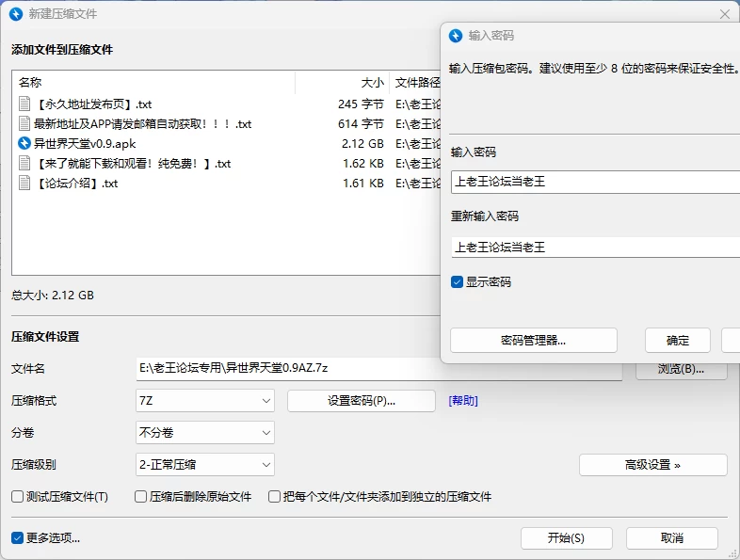Sort by the 名称 column header
Viewport: 740px width, 560px height.
(153, 83)
